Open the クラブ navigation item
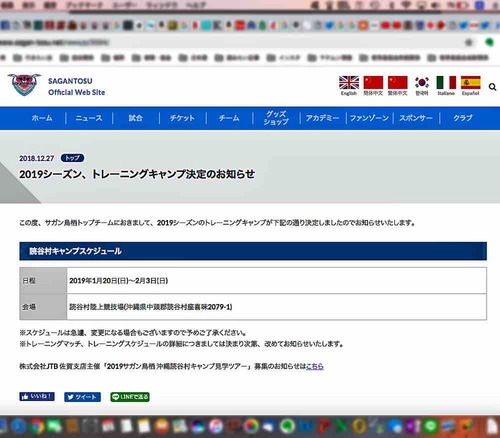Screen dimensions: 500x438 point(463,118)
